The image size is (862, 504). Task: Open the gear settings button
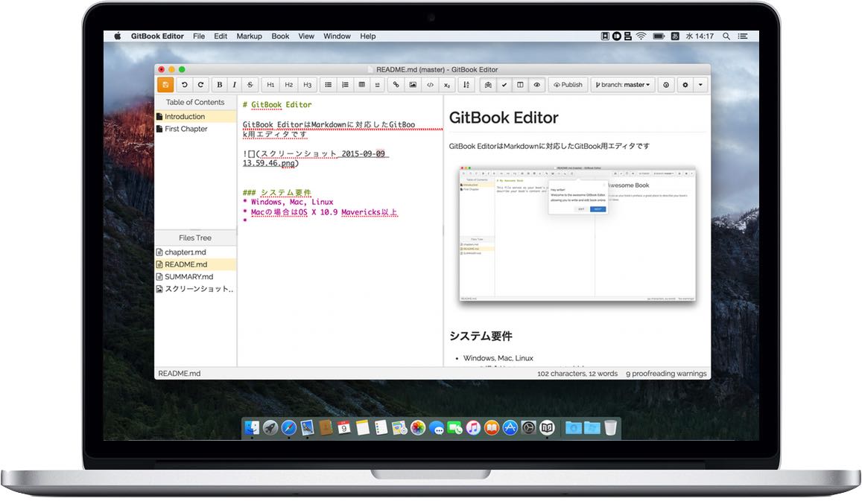click(x=685, y=85)
